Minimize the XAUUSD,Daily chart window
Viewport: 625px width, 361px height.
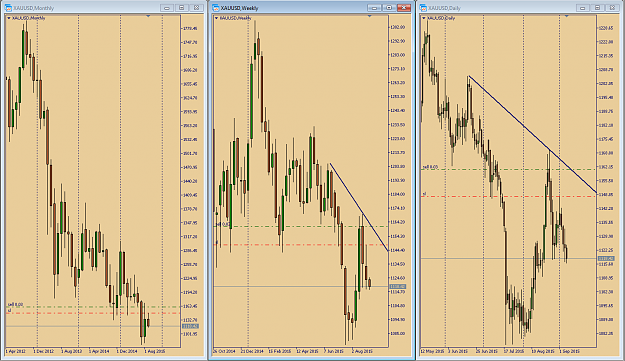coord(582,8)
